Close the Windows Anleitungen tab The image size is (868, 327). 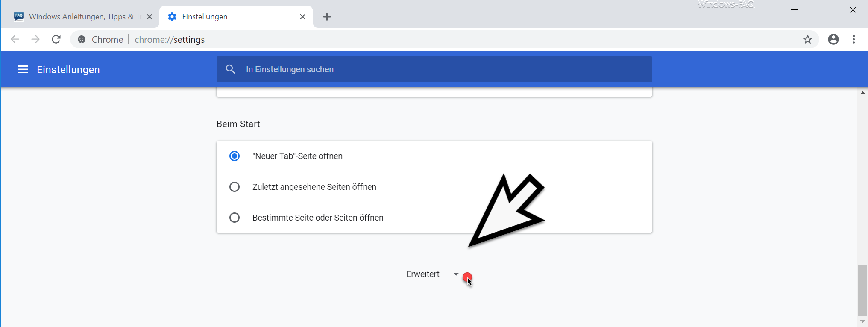(150, 17)
